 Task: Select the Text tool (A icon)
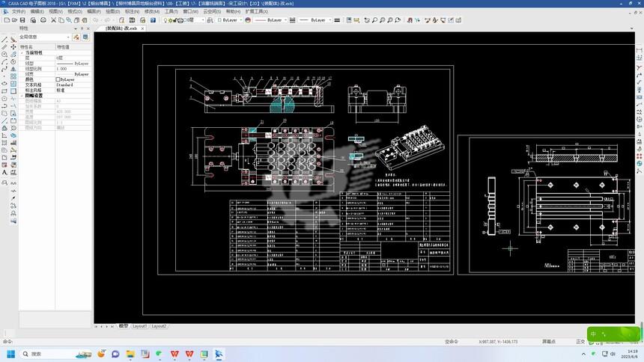4,172
